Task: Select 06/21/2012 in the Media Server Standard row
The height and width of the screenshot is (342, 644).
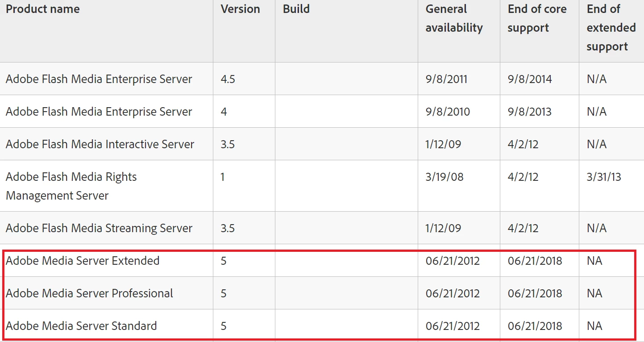Action: pos(453,326)
